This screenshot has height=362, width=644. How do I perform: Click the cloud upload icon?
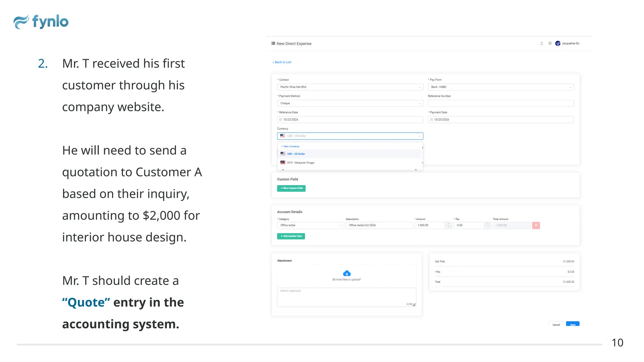pos(347,273)
